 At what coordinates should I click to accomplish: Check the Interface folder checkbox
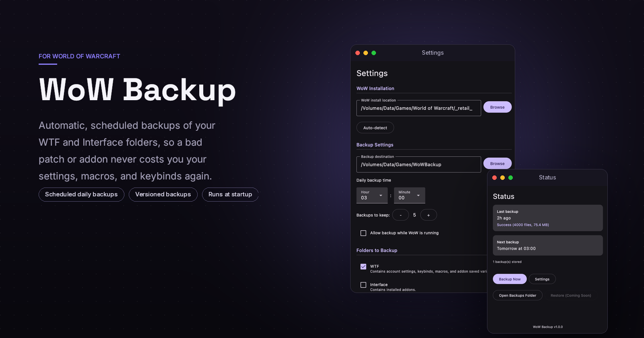tap(363, 285)
